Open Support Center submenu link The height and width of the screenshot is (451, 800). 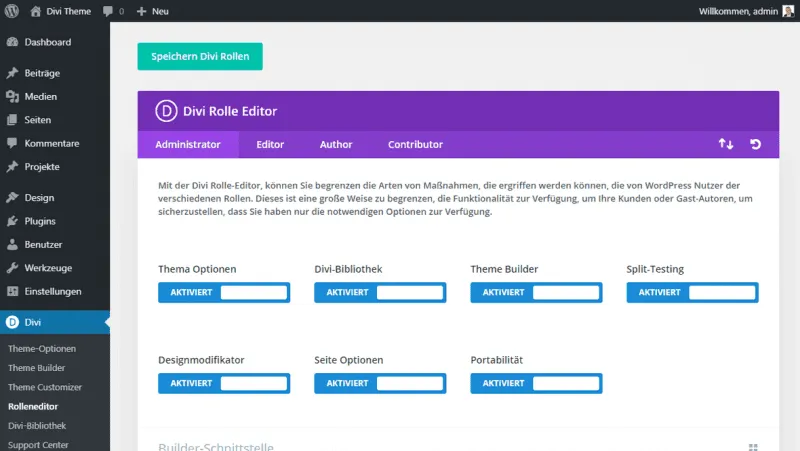(38, 445)
